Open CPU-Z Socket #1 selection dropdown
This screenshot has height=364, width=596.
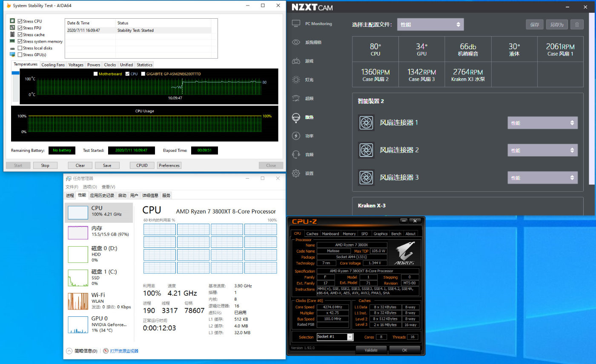(x=335, y=337)
